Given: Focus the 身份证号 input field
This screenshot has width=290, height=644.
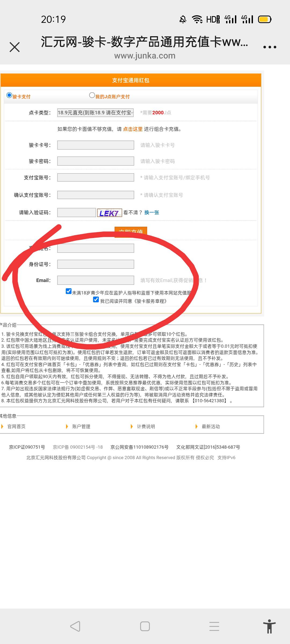Looking at the screenshot, I should 96,264.
